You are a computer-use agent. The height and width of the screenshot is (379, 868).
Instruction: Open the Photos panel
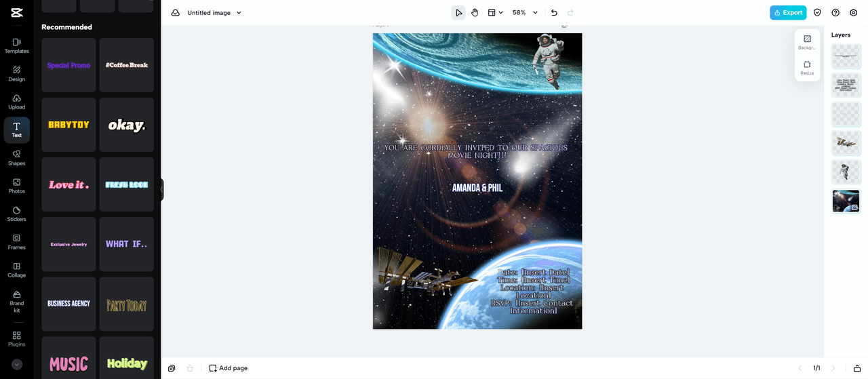tap(16, 186)
